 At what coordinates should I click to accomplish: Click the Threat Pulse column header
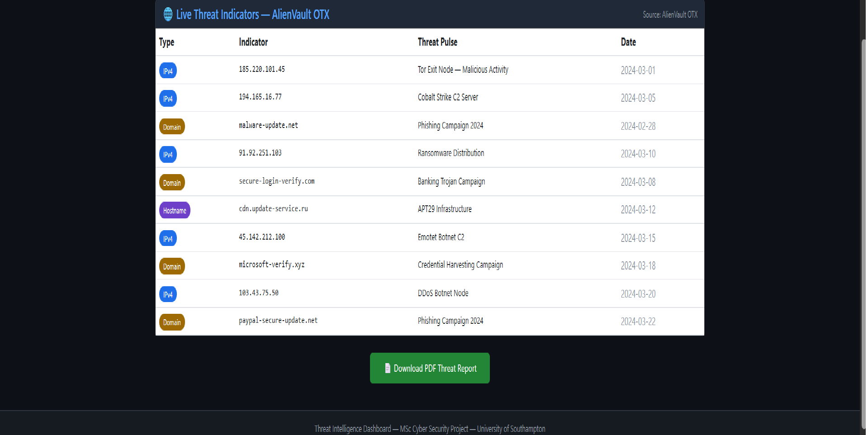(437, 42)
